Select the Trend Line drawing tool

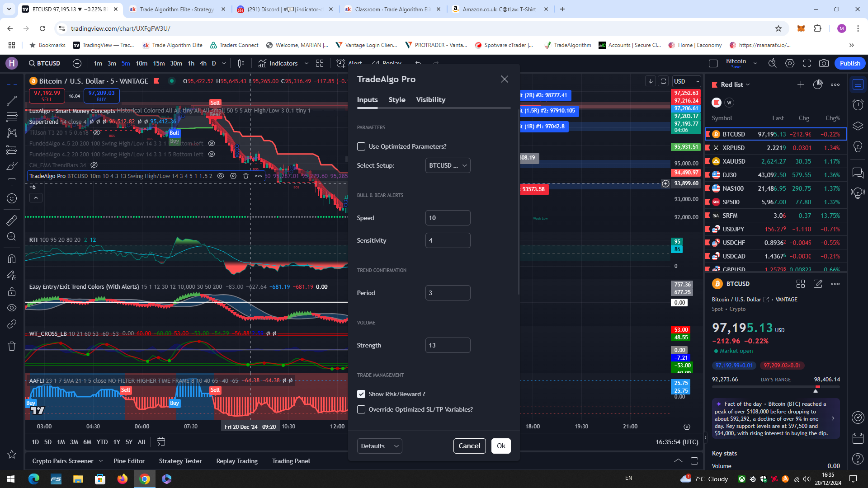11,100
